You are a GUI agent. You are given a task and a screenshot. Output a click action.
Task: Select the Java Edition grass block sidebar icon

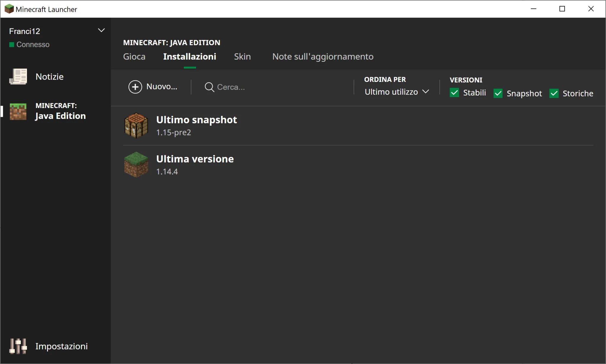click(18, 111)
